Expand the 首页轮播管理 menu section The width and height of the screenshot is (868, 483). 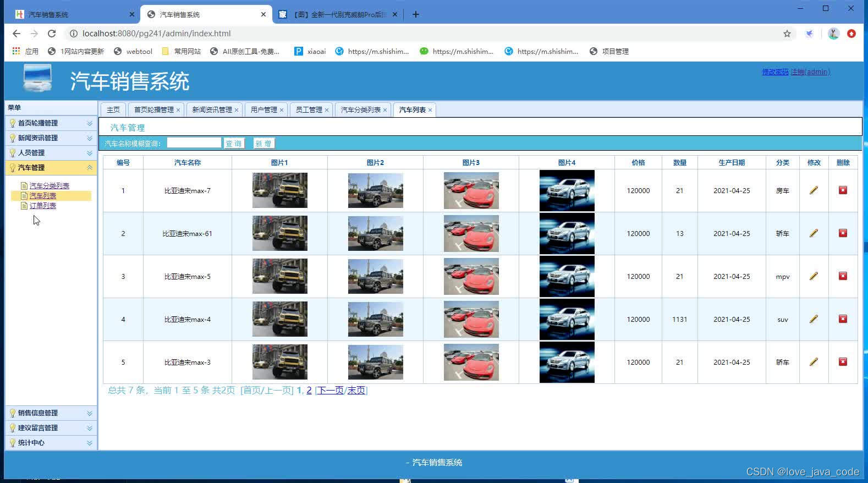[51, 123]
